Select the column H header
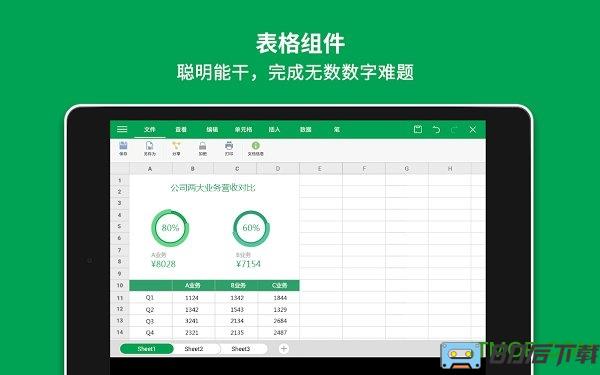This screenshot has height=375, width=600. click(x=450, y=168)
